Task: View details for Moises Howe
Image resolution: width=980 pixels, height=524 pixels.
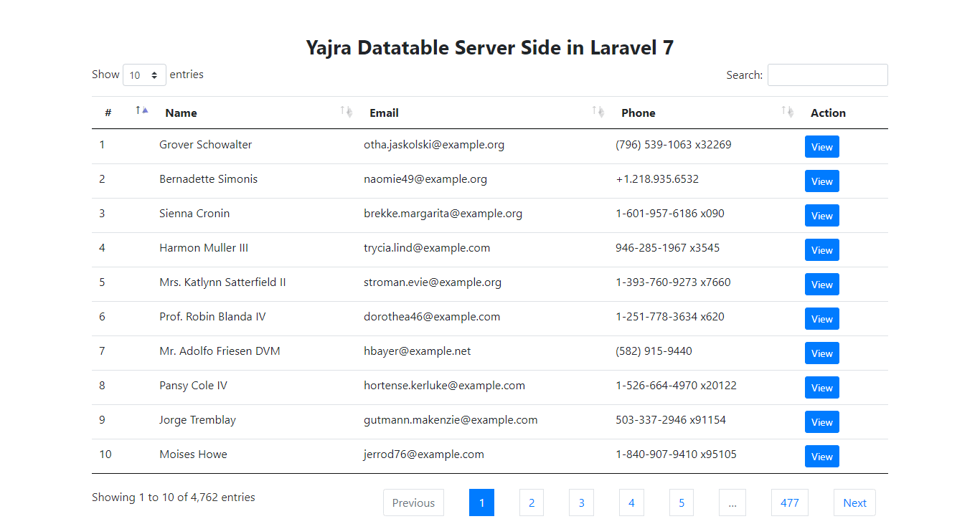Action: 821,456
